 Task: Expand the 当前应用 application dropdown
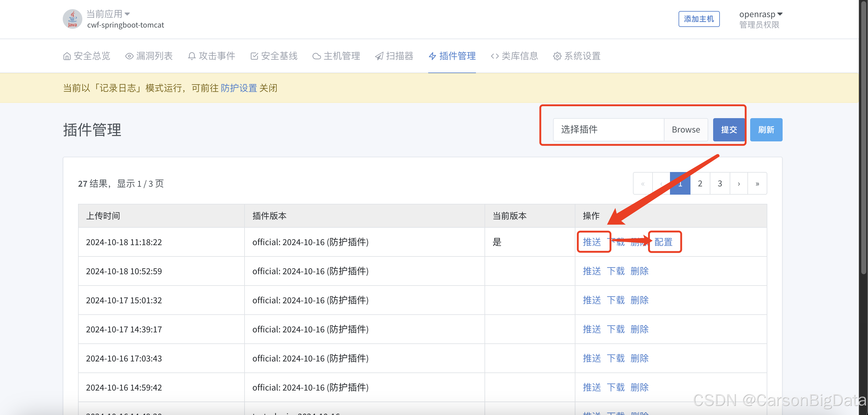108,14
